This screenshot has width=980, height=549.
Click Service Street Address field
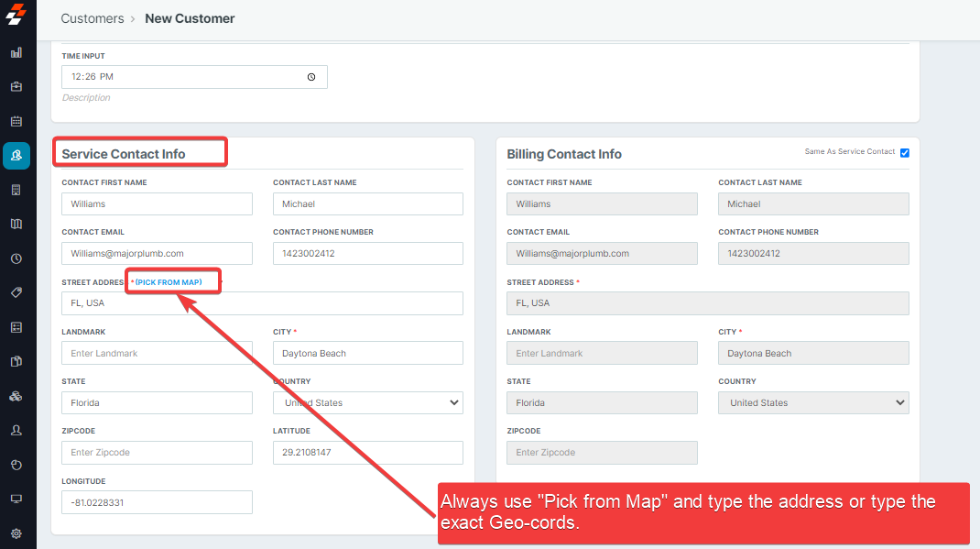(x=263, y=303)
